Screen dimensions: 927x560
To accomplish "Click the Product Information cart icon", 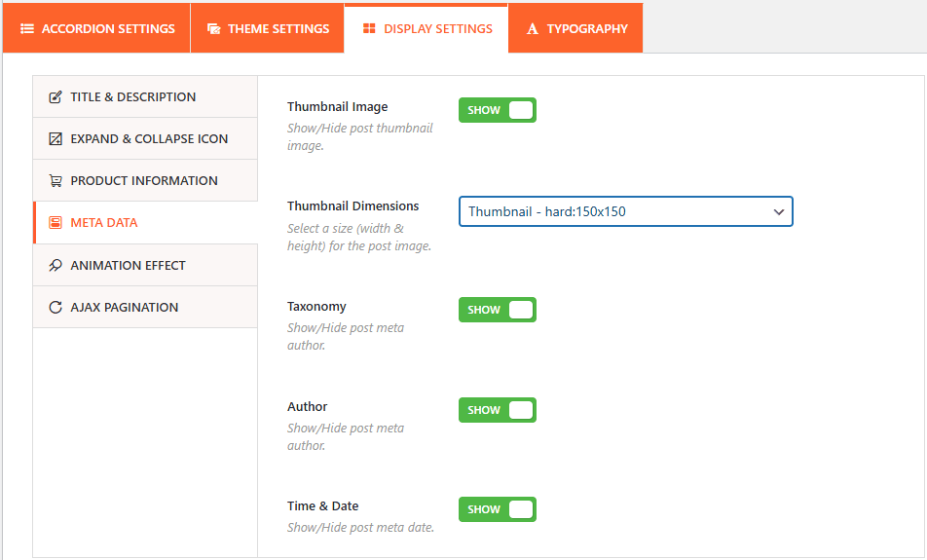I will (x=56, y=181).
